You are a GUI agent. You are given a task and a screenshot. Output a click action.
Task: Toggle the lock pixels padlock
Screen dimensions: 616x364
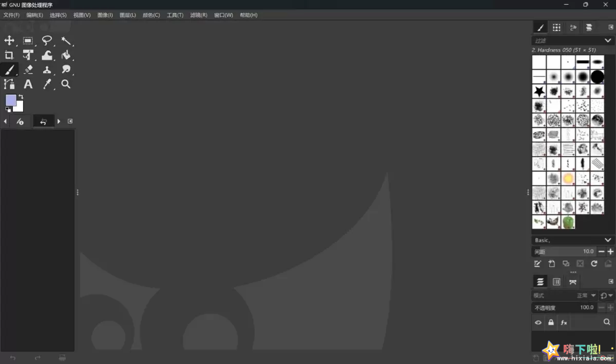click(x=551, y=322)
